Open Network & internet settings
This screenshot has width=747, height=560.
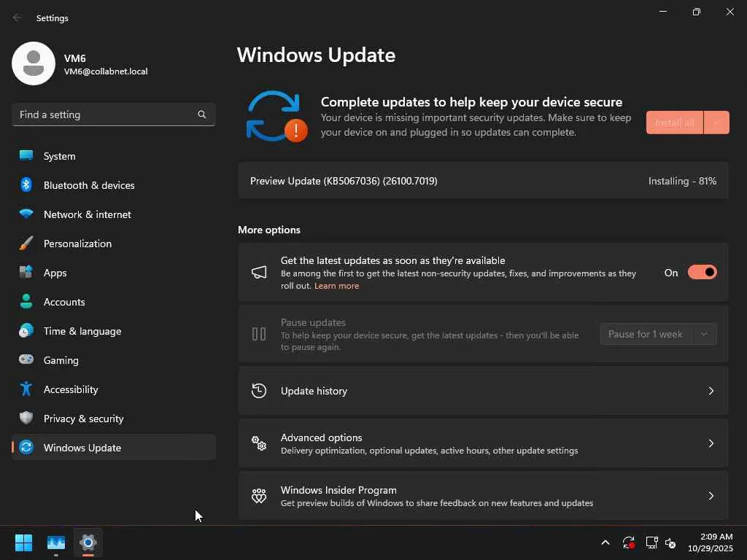pyautogui.click(x=114, y=214)
